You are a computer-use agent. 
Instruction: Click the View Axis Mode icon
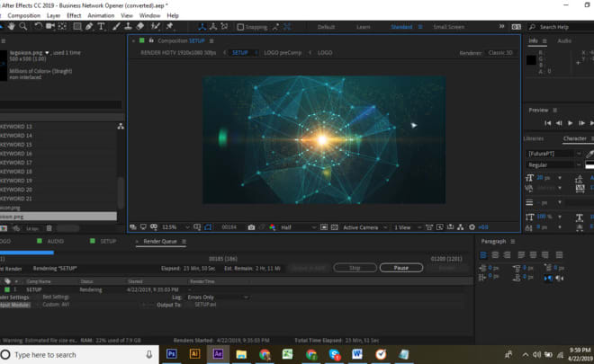point(224,26)
